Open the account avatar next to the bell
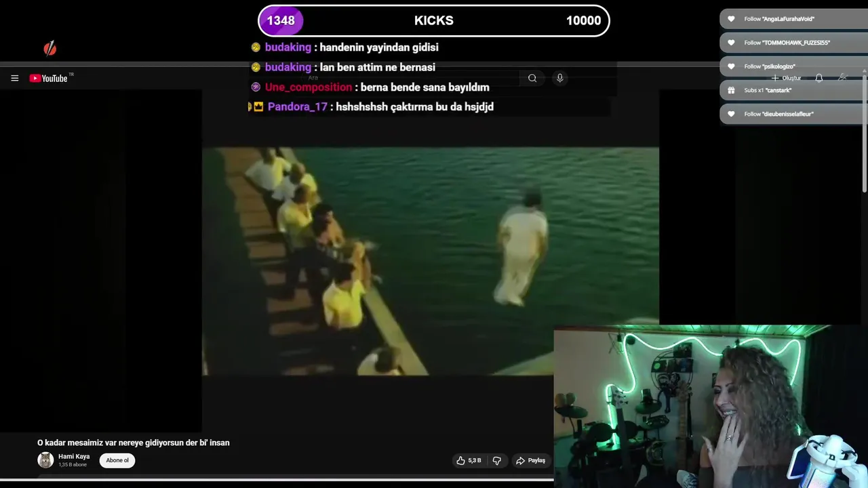This screenshot has height=488, width=868. click(x=842, y=78)
